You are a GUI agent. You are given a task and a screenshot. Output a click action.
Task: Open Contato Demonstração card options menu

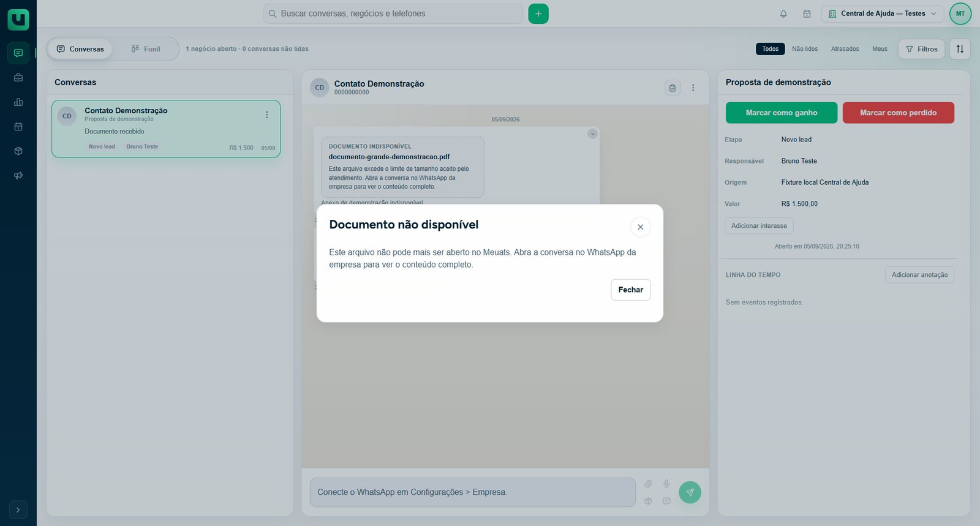[x=266, y=115]
